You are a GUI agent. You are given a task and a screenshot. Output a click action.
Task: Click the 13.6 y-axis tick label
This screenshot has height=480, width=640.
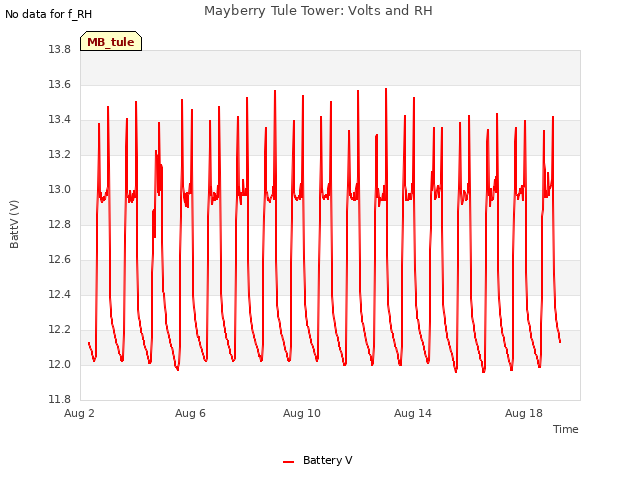pyautogui.click(x=59, y=84)
